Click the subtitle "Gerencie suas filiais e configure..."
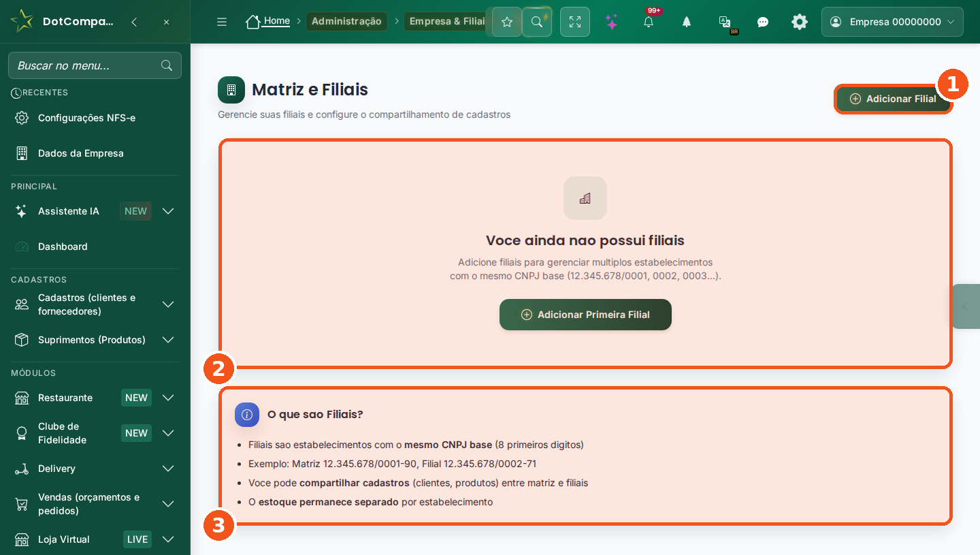The height and width of the screenshot is (555, 980). (x=364, y=114)
